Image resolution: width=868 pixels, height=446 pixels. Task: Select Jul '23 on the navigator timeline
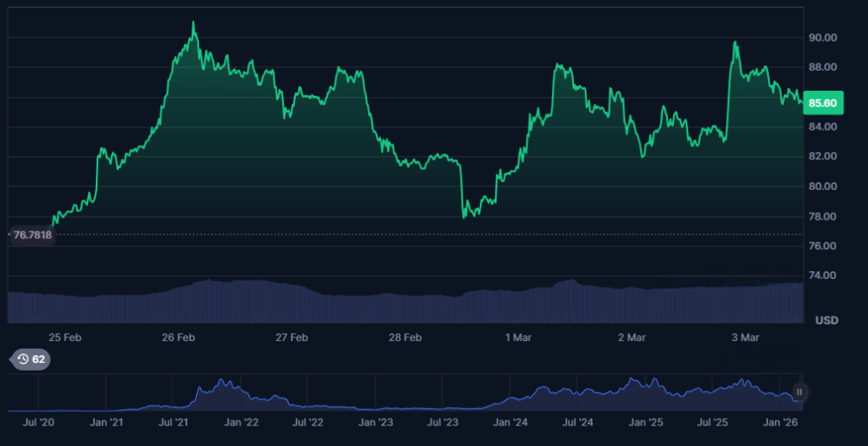point(442,423)
